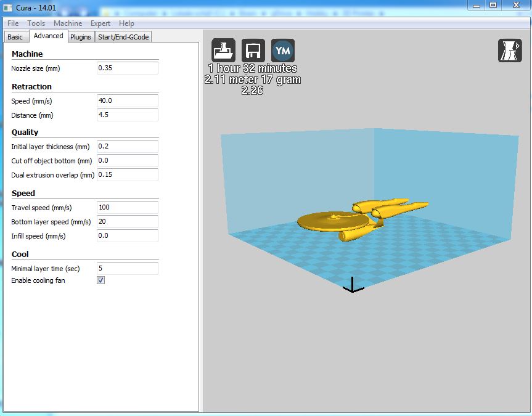Toggle the Enable cooling fan checkbox
This screenshot has width=532, height=416.
point(100,280)
